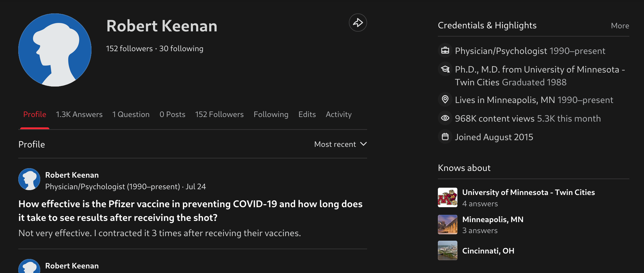Click the 152 followers count under name
644x273 pixels.
tap(129, 49)
